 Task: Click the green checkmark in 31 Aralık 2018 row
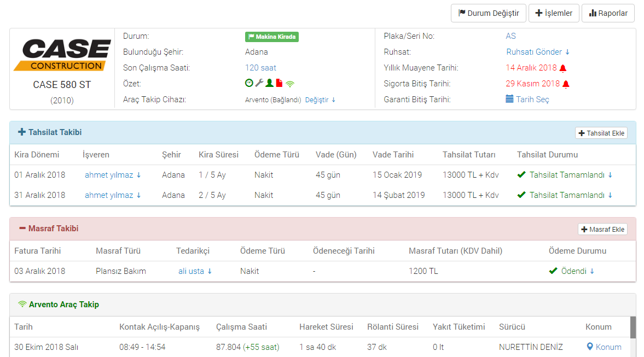(x=521, y=195)
